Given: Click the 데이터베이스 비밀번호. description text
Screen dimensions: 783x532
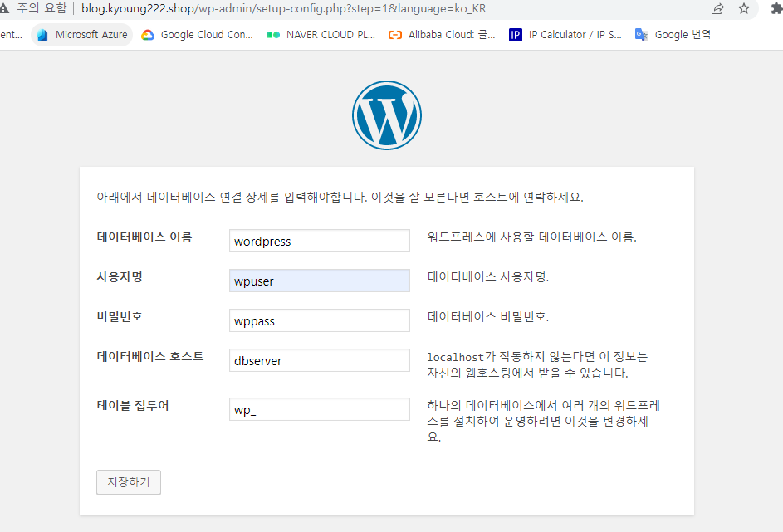Looking at the screenshot, I should pos(488,316).
